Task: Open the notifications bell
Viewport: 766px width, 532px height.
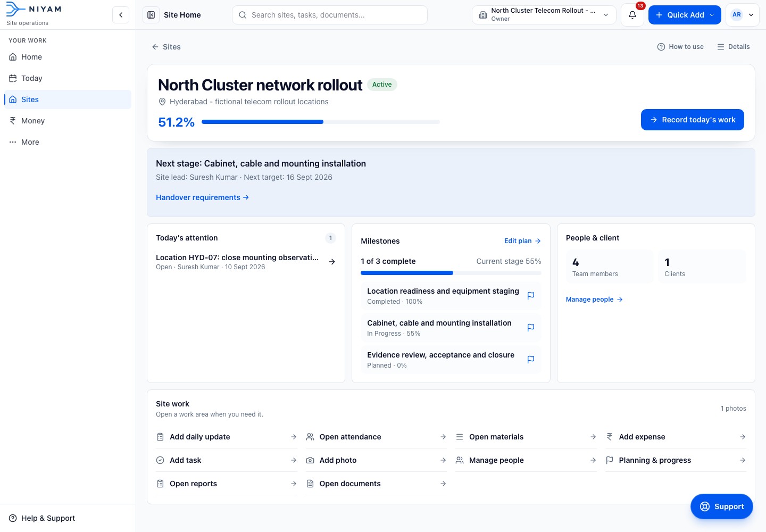Action: (x=632, y=15)
